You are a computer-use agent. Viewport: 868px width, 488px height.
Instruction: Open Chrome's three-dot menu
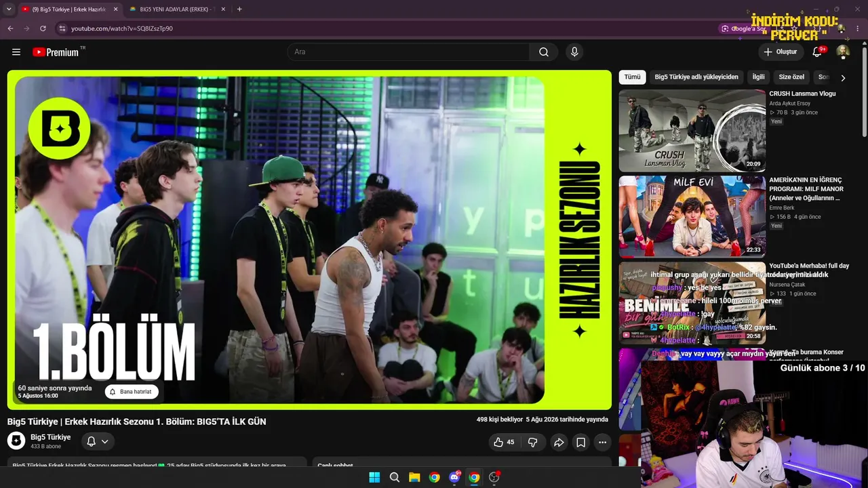pos(858,28)
